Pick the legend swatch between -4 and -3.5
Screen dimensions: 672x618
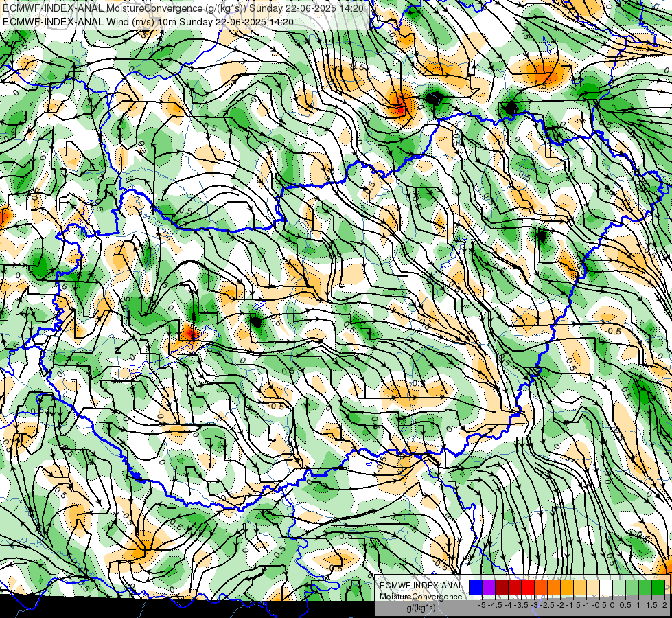515,588
